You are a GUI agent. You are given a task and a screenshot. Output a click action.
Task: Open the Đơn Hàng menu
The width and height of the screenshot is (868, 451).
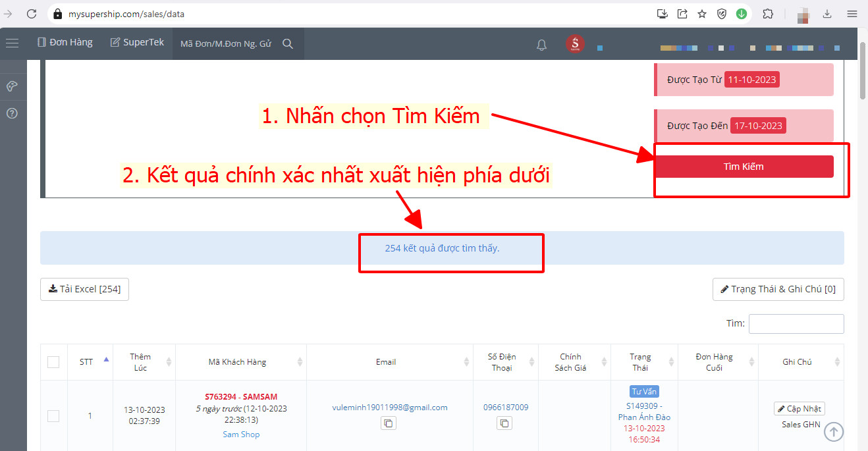pyautogui.click(x=65, y=43)
